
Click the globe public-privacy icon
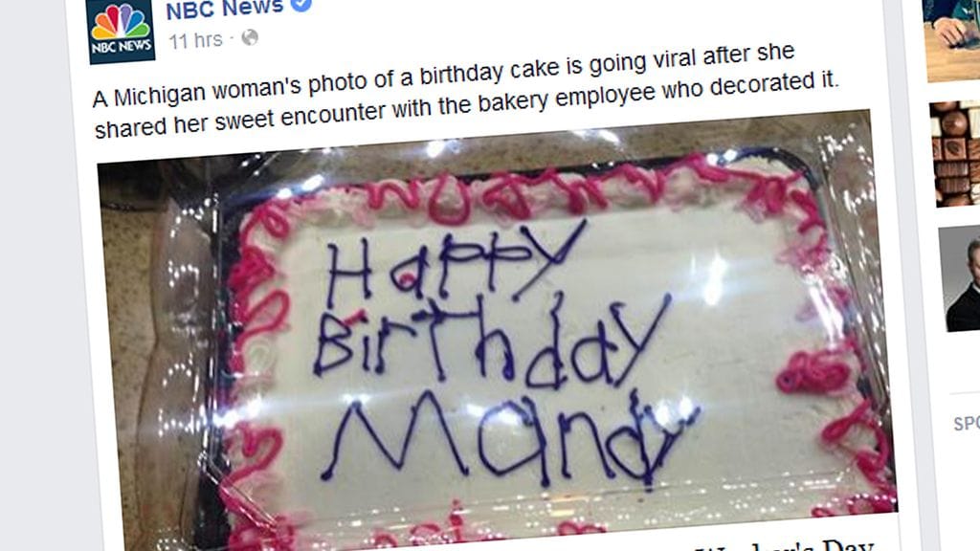pos(250,37)
